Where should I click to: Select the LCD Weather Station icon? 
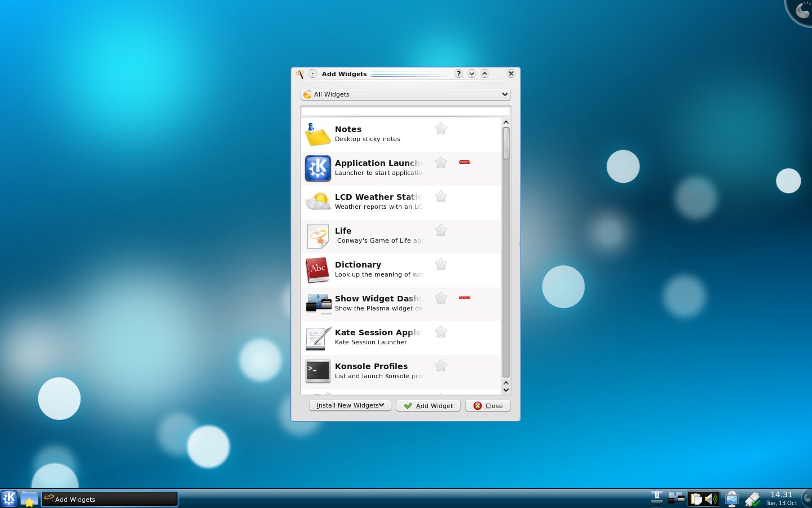tap(317, 202)
